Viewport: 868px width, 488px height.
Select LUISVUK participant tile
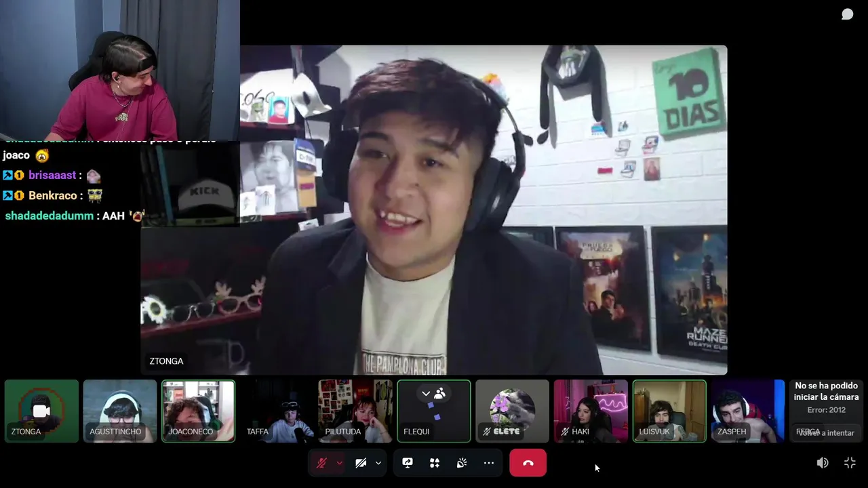(x=669, y=411)
